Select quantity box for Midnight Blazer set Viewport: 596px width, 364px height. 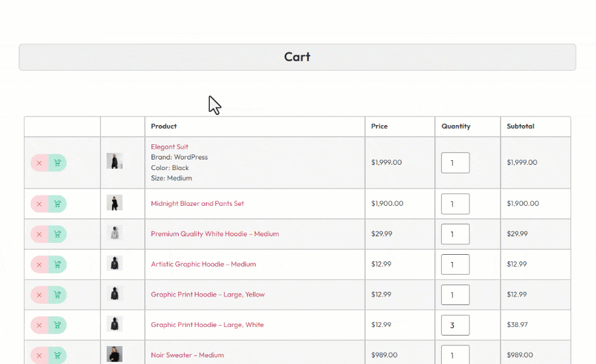pos(455,204)
